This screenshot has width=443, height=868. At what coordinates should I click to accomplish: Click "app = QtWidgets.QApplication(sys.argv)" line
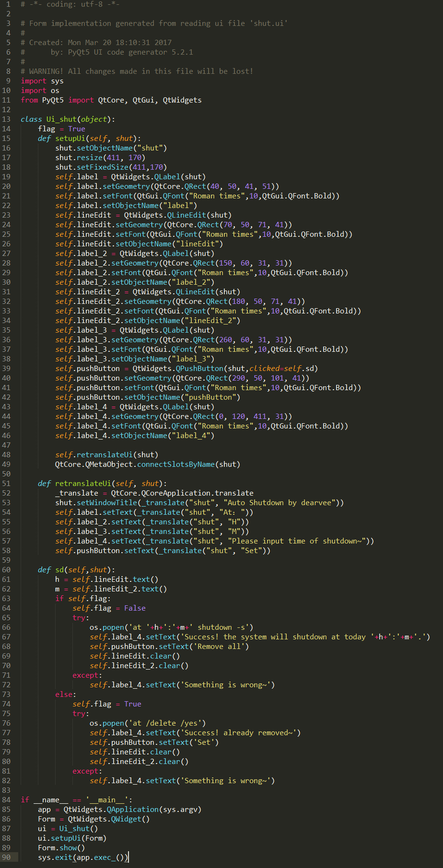tap(120, 810)
